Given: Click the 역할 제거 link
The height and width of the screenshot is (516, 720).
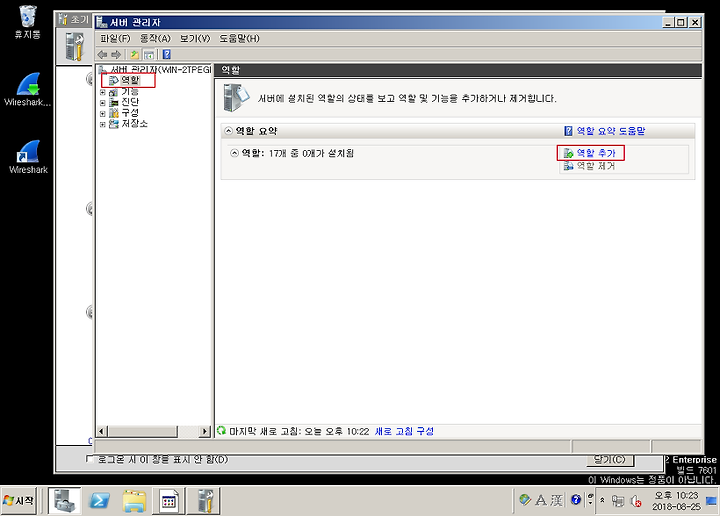Looking at the screenshot, I should tap(596, 166).
